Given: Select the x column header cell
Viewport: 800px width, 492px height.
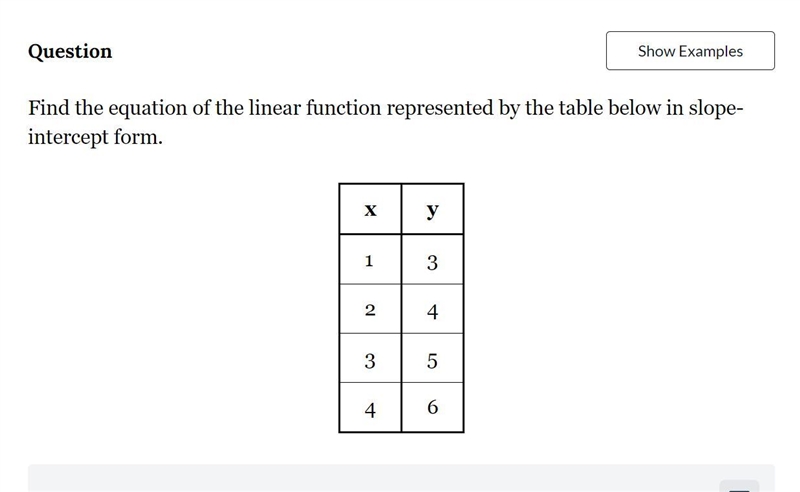Looking at the screenshot, I should click(370, 209).
